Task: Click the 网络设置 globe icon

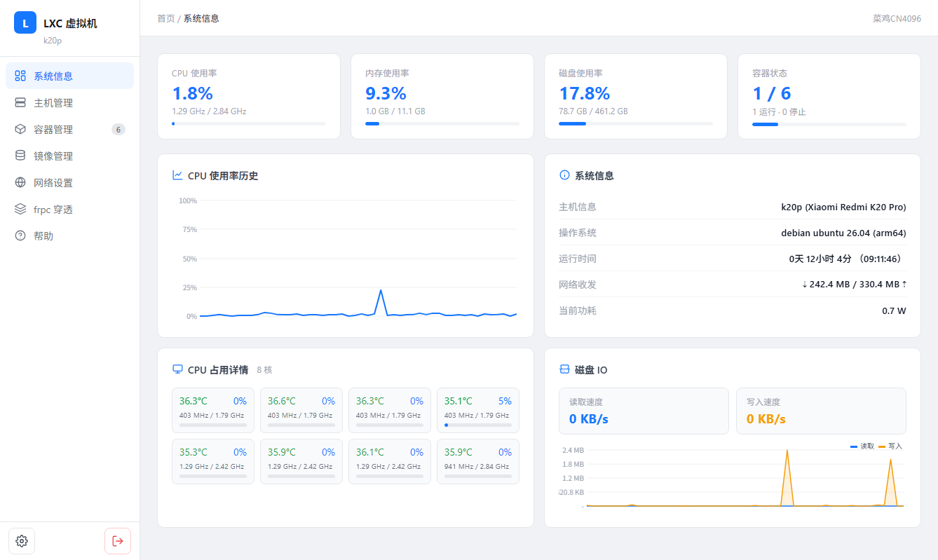Action: tap(20, 183)
